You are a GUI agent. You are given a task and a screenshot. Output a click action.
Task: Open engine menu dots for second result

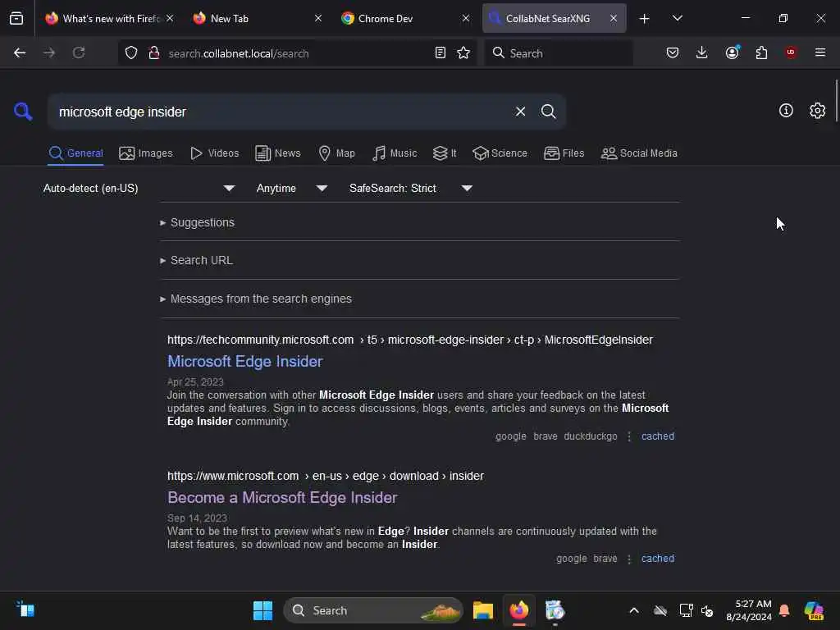point(629,559)
